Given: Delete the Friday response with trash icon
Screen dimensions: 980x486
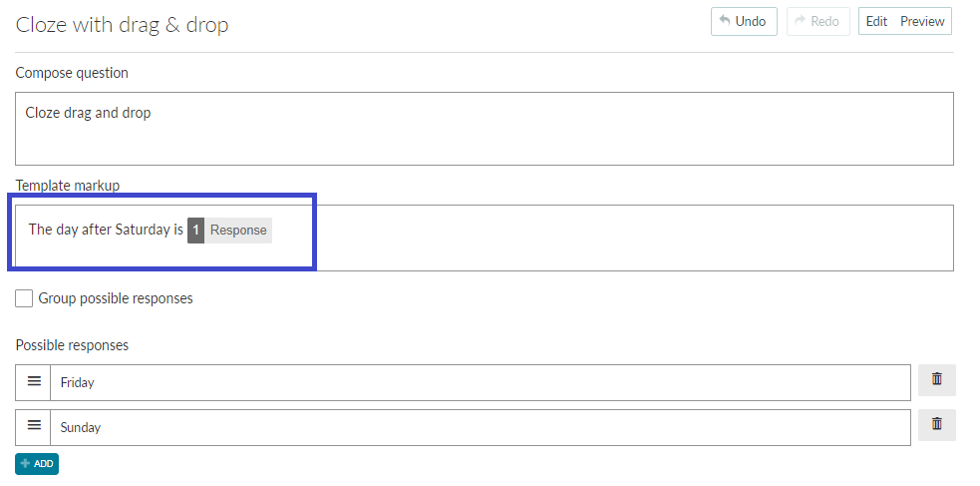Looking at the screenshot, I should 936,379.
